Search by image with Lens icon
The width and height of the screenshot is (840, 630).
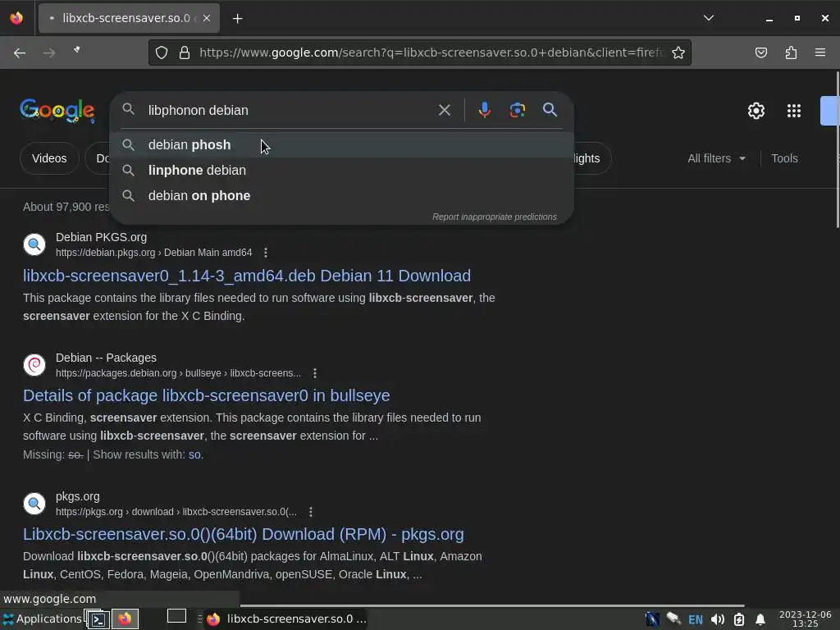tap(517, 111)
